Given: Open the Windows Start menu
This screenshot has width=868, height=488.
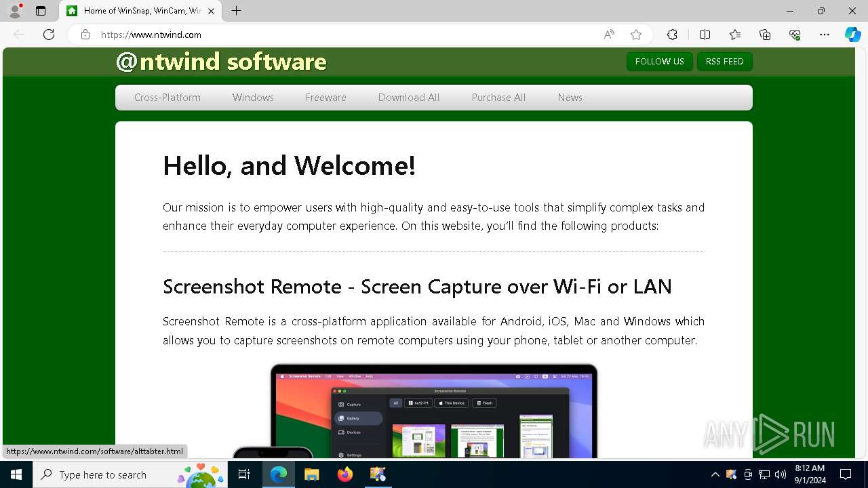Looking at the screenshot, I should [x=16, y=474].
